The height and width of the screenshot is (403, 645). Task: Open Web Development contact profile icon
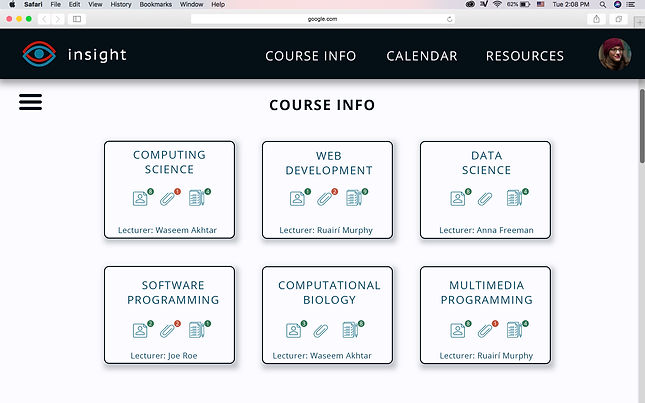click(297, 199)
